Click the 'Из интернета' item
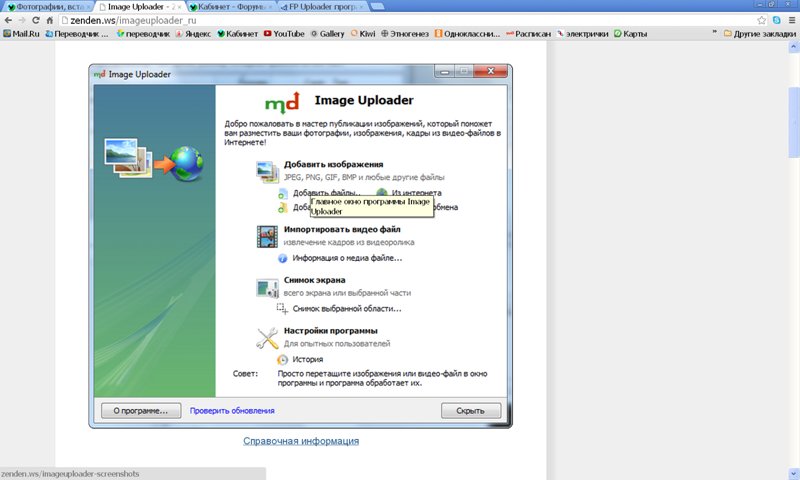This screenshot has height=480, width=800. 416,193
